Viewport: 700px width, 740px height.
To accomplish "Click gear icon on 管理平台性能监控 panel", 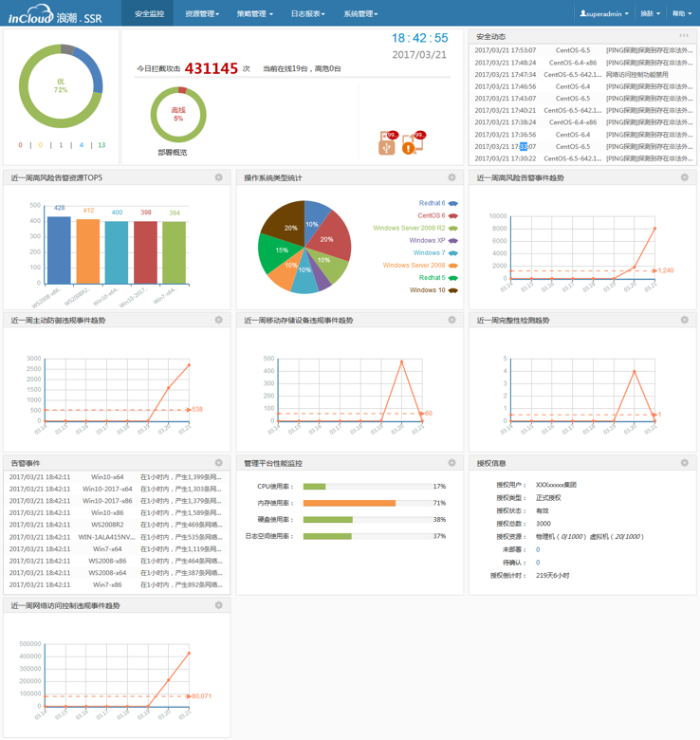I will click(x=451, y=463).
